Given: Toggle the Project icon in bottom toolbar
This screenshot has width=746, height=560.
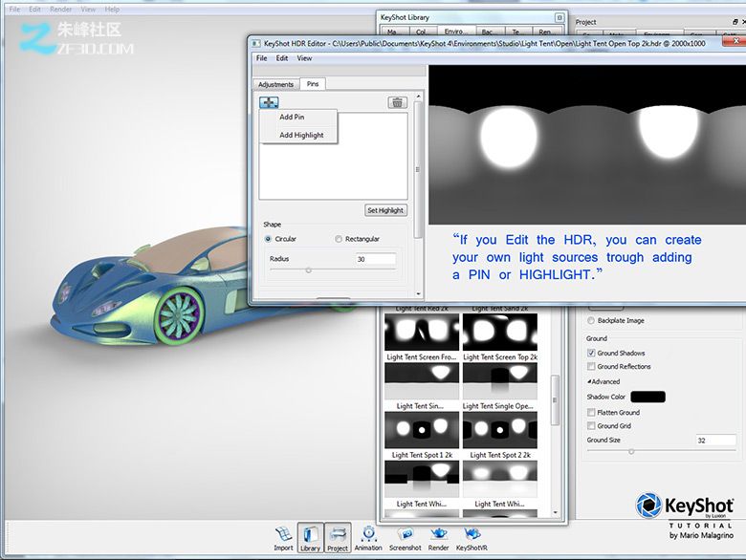Looking at the screenshot, I should click(338, 538).
